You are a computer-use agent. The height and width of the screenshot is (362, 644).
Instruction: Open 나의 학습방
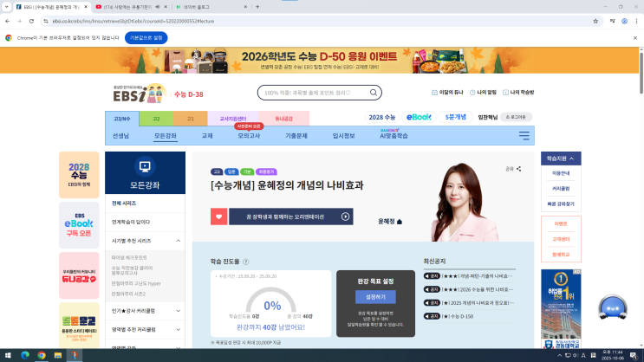click(x=518, y=93)
